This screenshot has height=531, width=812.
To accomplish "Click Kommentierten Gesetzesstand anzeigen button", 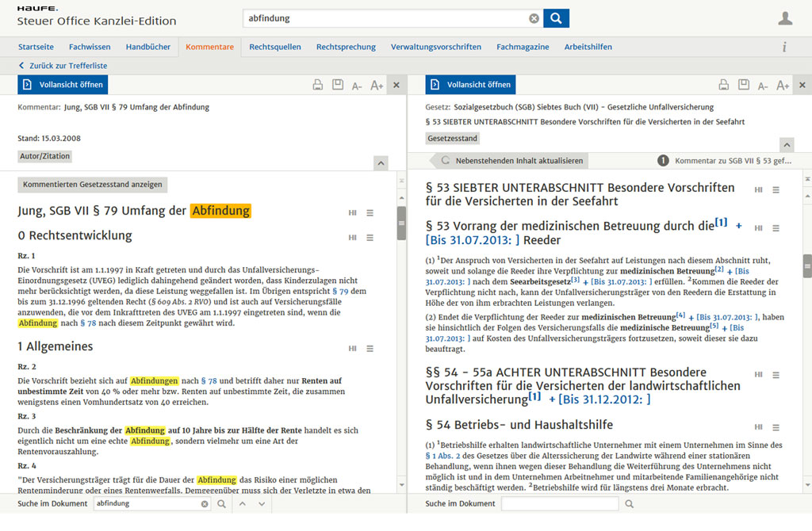I will [x=93, y=185].
